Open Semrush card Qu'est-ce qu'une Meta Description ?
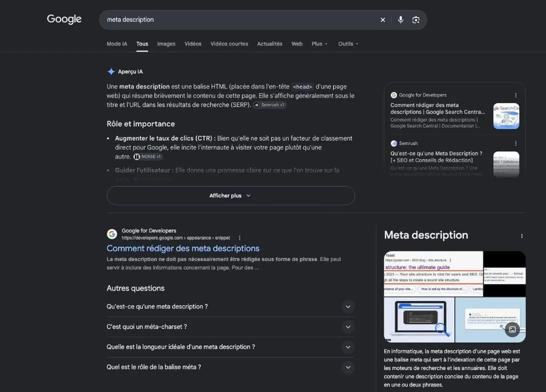The width and height of the screenshot is (546, 392). click(436, 157)
